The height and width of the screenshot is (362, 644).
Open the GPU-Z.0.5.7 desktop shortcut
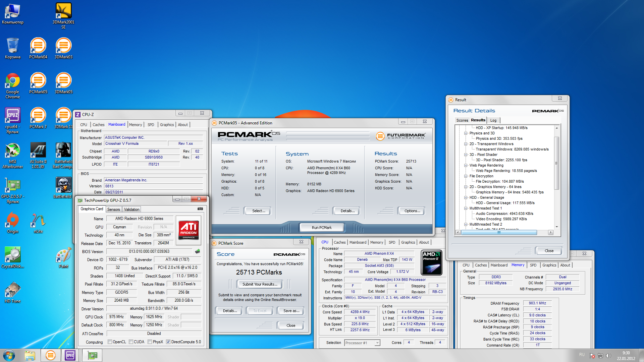(x=13, y=190)
